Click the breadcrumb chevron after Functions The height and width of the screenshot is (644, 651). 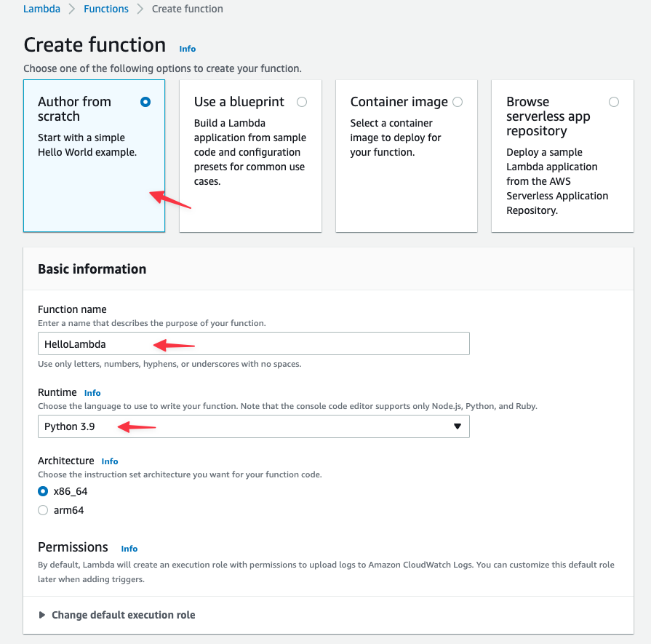140,9
